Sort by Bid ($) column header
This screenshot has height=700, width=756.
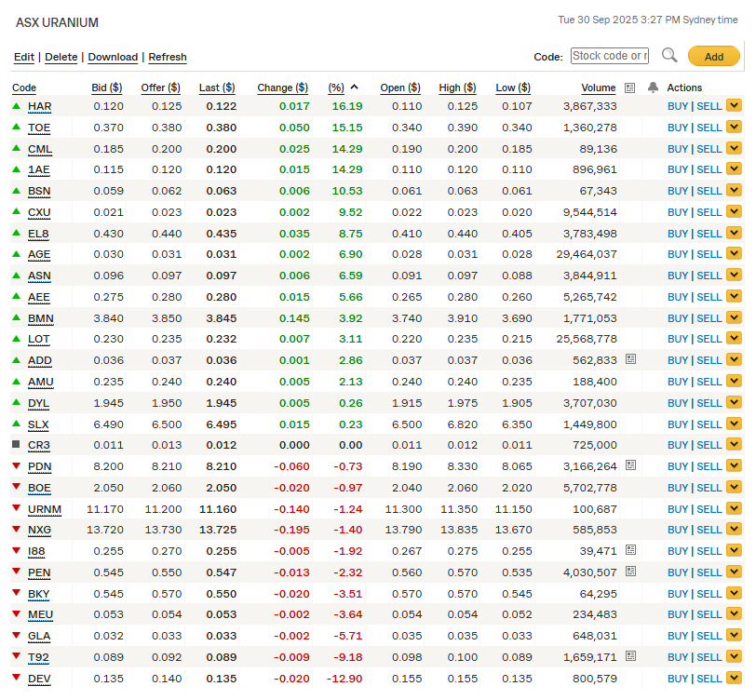click(107, 87)
